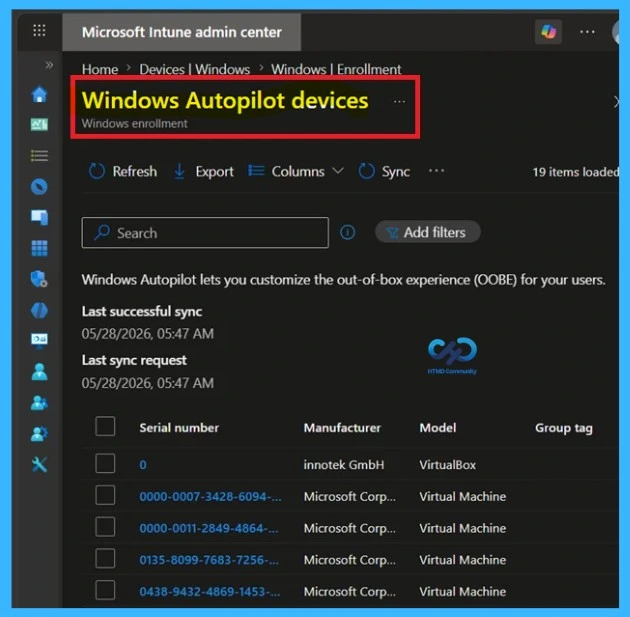Screen dimensions: 630x617
Task: Open the app launcher waffle icon
Action: 39,31
